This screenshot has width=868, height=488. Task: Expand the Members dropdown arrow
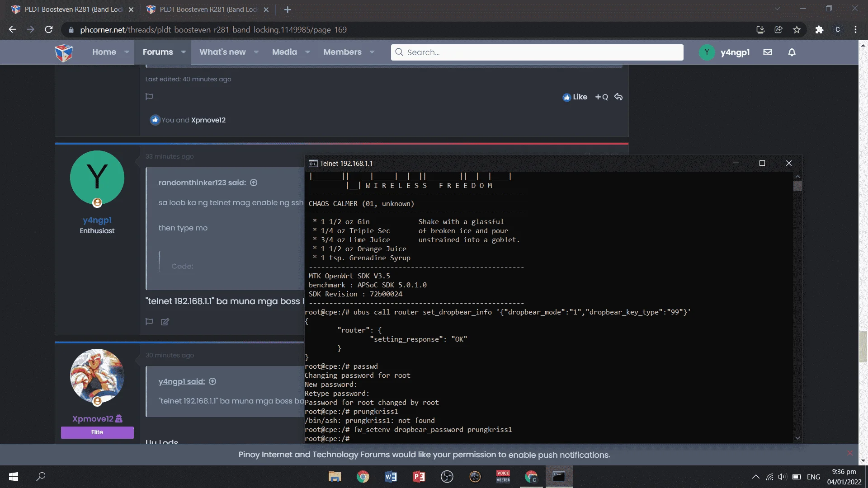pyautogui.click(x=372, y=52)
